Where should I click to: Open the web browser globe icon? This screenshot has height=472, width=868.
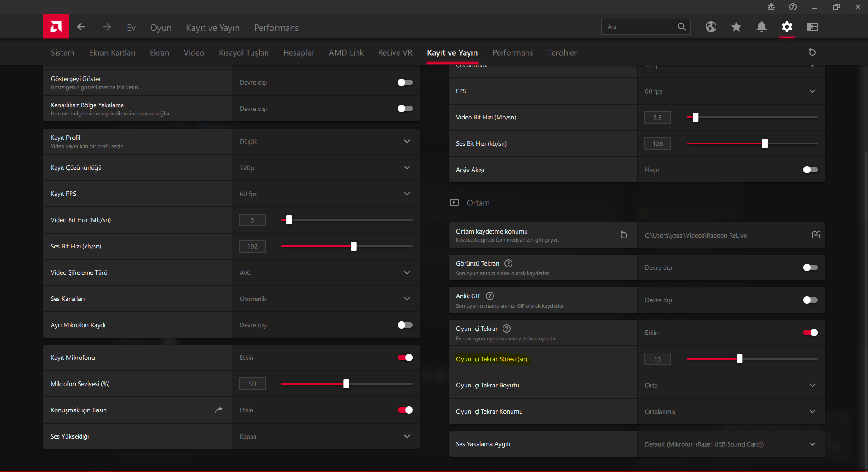point(711,27)
